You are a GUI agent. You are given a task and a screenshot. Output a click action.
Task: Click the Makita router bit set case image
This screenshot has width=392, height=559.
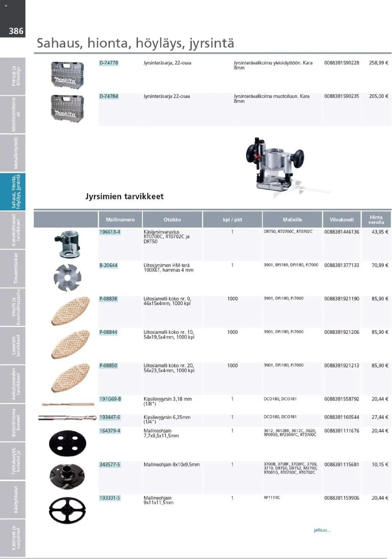coord(67,75)
